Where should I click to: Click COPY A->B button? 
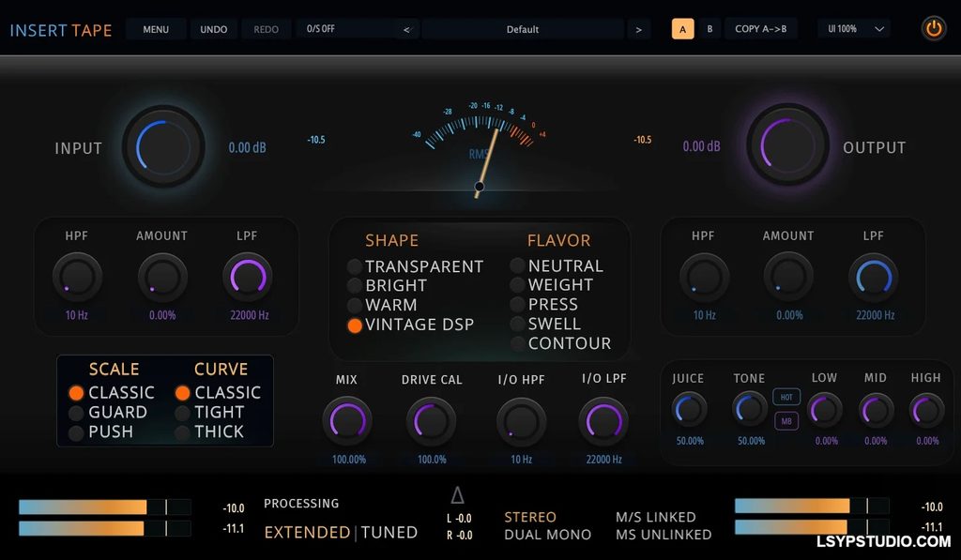(x=760, y=29)
